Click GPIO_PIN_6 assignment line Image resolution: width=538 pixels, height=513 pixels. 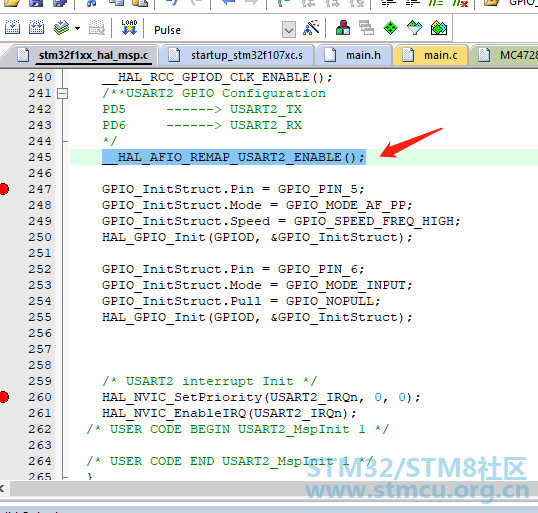tap(233, 269)
